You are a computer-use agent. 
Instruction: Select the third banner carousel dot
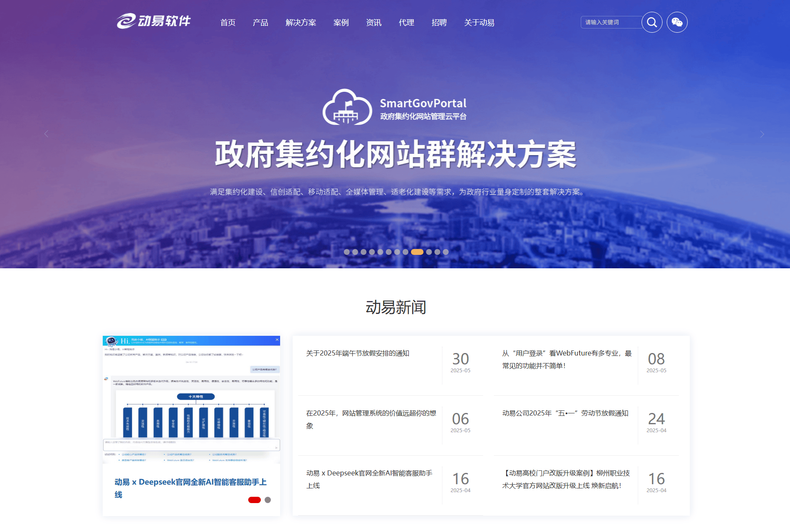point(364,252)
